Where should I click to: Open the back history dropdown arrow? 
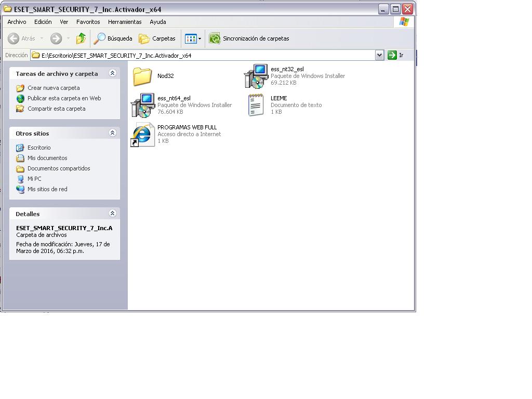point(42,38)
